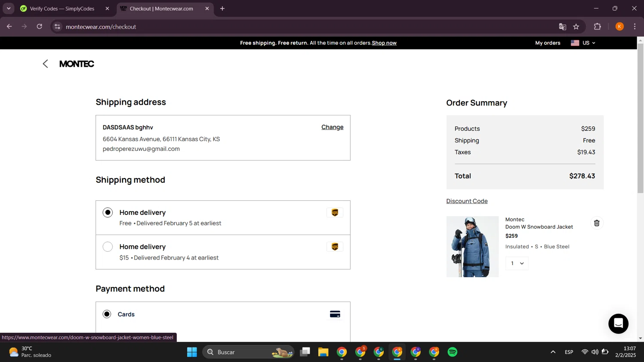644x362 pixels.
Task: Follow the Shop now link in the banner
Action: (x=384, y=43)
